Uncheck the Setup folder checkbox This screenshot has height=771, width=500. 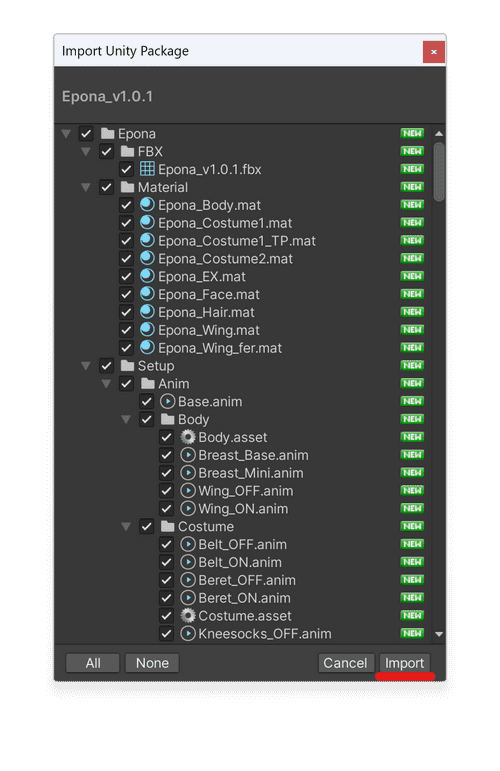point(106,366)
